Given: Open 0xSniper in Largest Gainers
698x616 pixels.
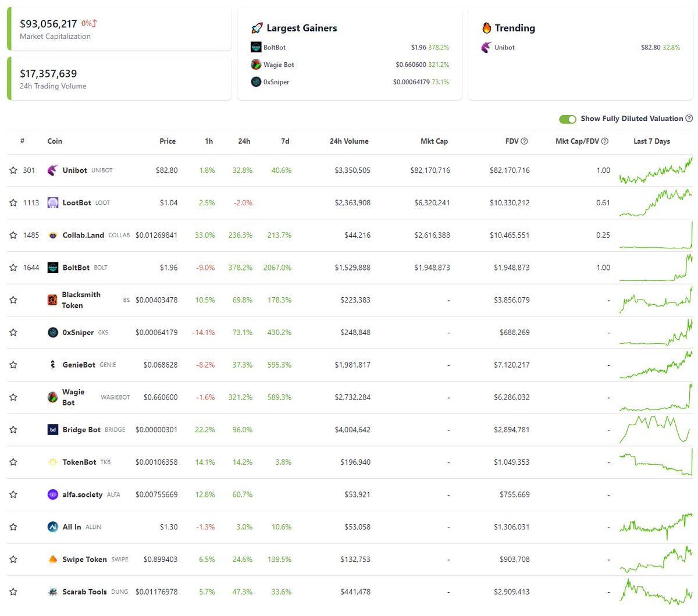Looking at the screenshot, I should [x=276, y=82].
